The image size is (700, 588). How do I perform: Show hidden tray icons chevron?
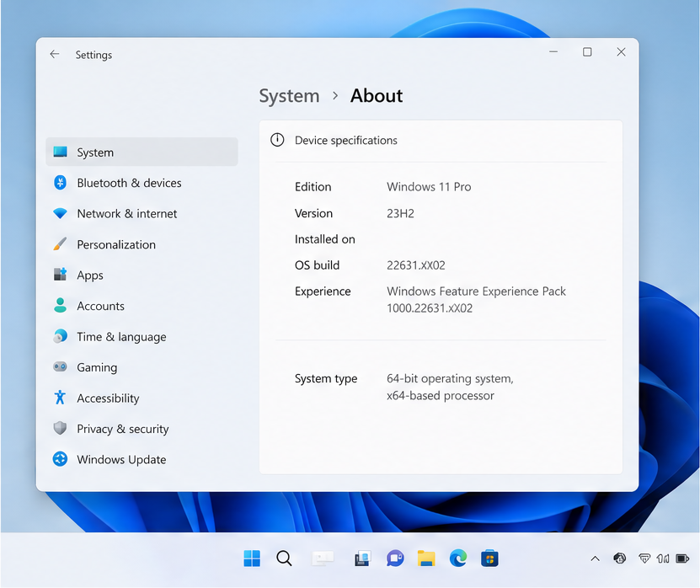595,559
